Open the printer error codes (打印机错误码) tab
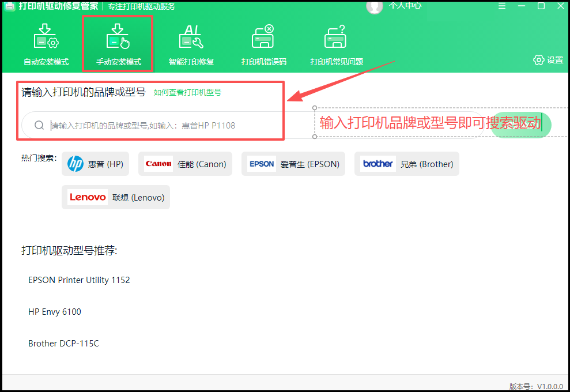Screen dimensions: 570x392 click(263, 45)
